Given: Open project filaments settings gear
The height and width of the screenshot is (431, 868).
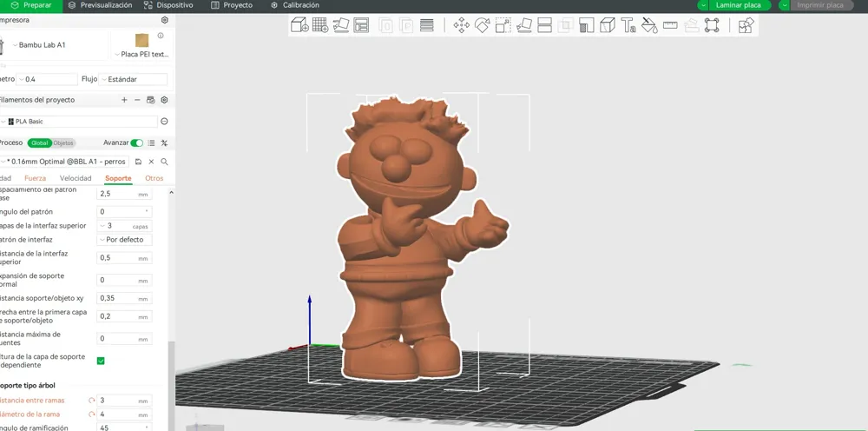Looking at the screenshot, I should pos(164,100).
